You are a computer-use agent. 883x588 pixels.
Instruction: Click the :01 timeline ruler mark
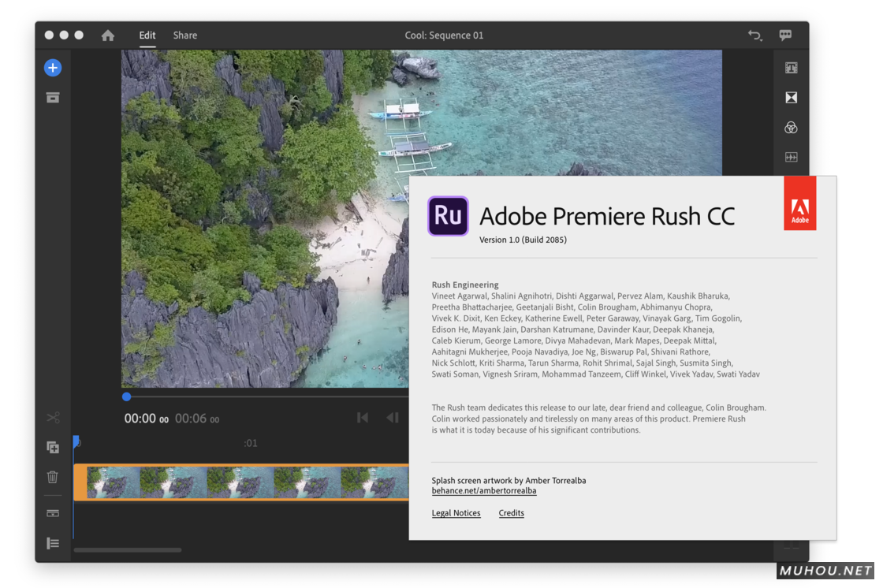251,443
